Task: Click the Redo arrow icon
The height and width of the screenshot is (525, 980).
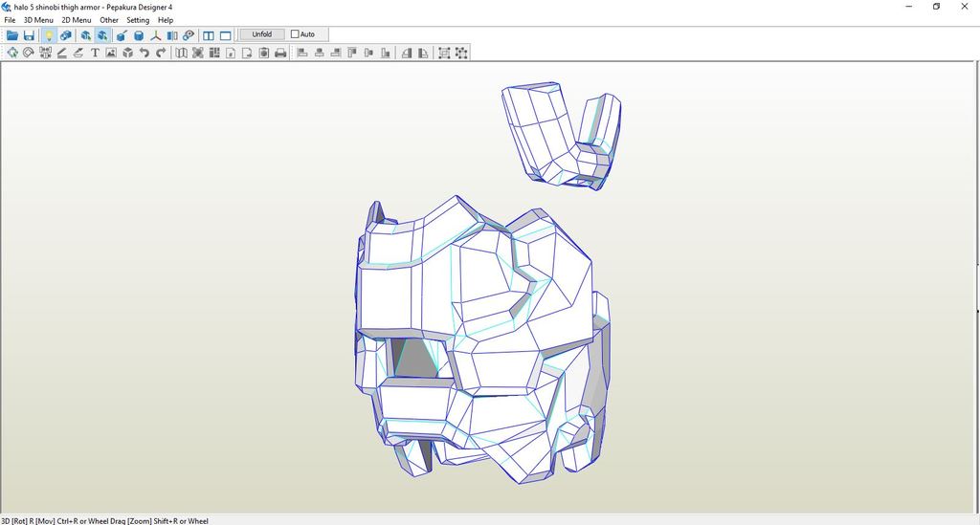Action: click(x=161, y=53)
